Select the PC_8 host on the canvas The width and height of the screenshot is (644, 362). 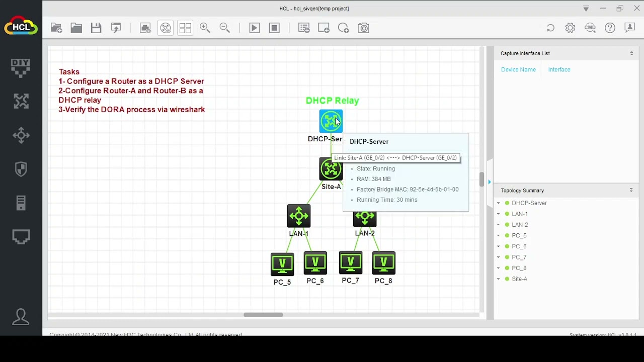pyautogui.click(x=384, y=263)
